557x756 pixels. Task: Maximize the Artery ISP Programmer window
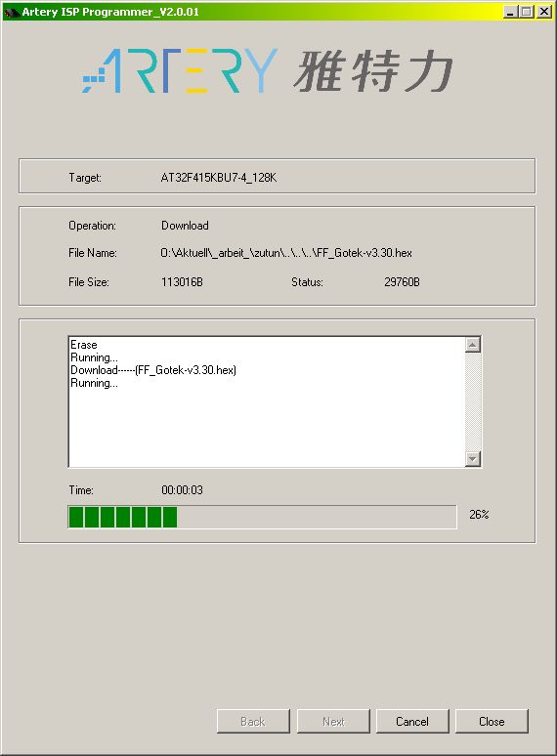(x=526, y=11)
